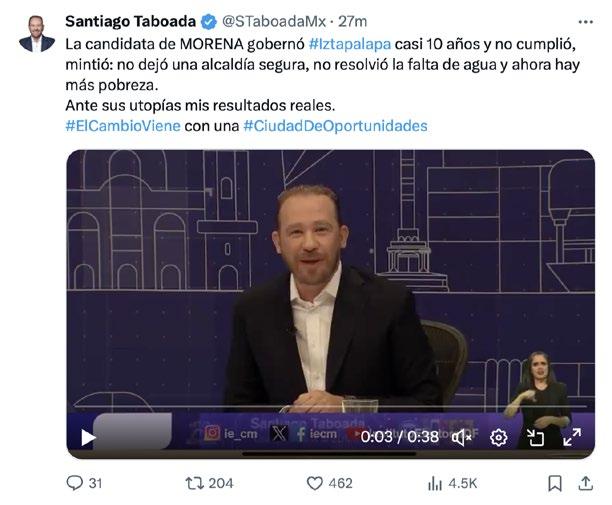Image resolution: width=612 pixels, height=505 pixels.
Task: Open the more options menu
Action: (585, 22)
